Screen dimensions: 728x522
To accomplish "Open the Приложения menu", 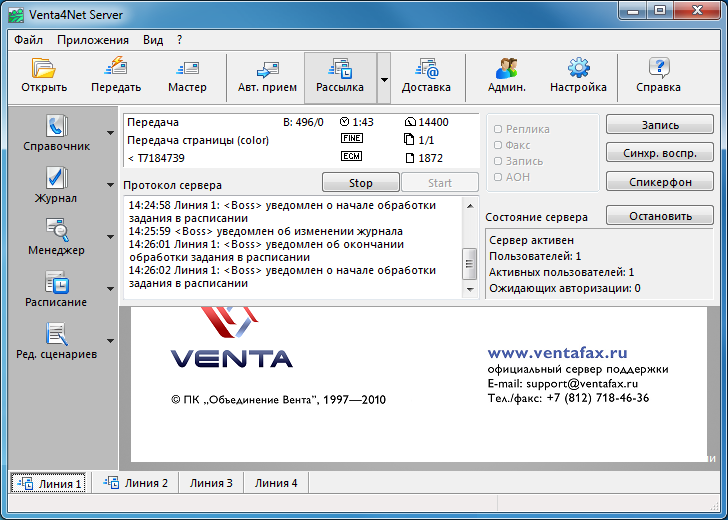I will pos(93,40).
